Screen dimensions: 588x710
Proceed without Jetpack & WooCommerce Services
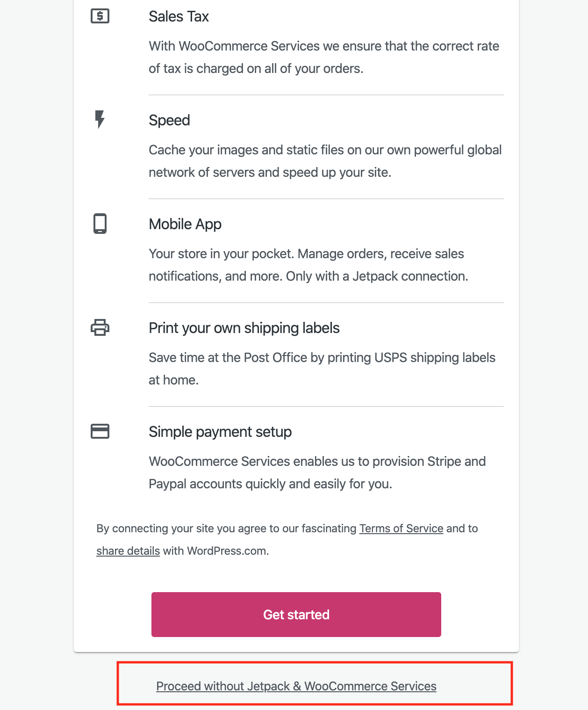296,686
